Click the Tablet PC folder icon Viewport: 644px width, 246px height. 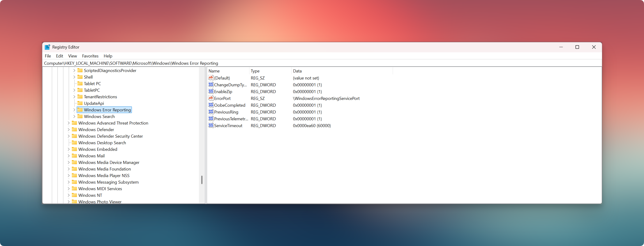coord(80,83)
